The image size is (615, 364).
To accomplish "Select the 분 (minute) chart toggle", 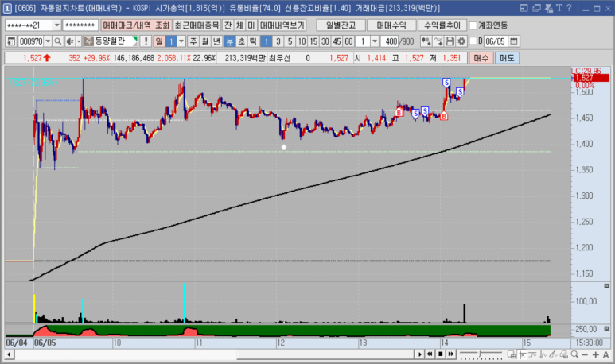I will tap(229, 41).
